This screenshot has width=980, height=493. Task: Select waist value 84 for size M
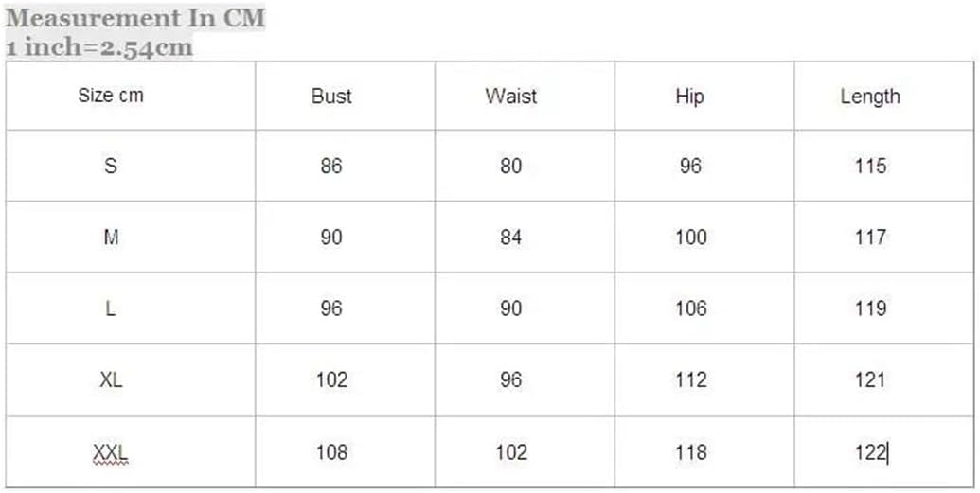[511, 238]
